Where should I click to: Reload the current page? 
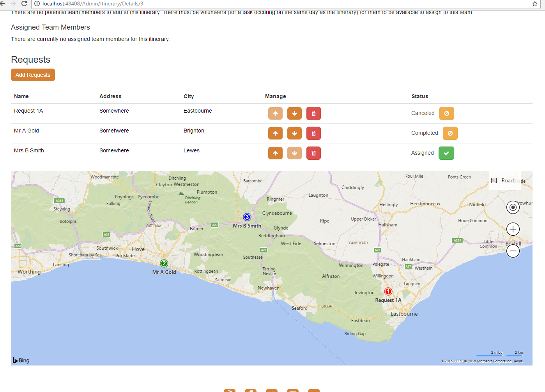tap(24, 4)
